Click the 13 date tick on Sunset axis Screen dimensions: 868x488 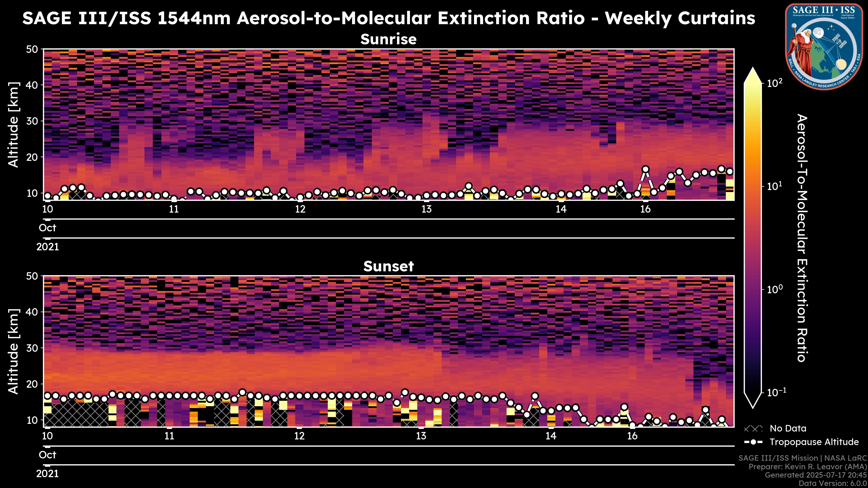[x=421, y=436]
